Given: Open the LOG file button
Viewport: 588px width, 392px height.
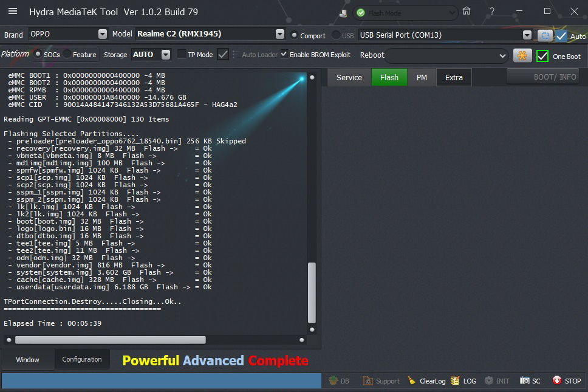Looking at the screenshot, I should (463, 380).
